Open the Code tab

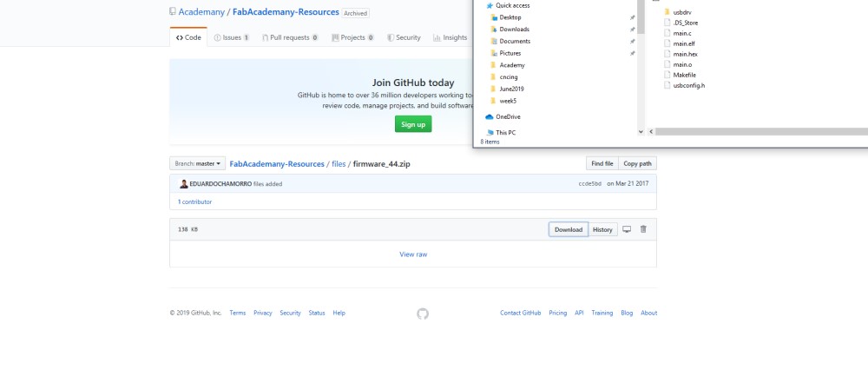coord(188,37)
